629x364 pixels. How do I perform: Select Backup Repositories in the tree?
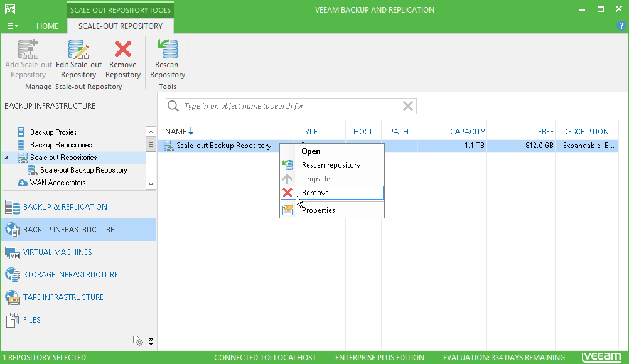(60, 145)
